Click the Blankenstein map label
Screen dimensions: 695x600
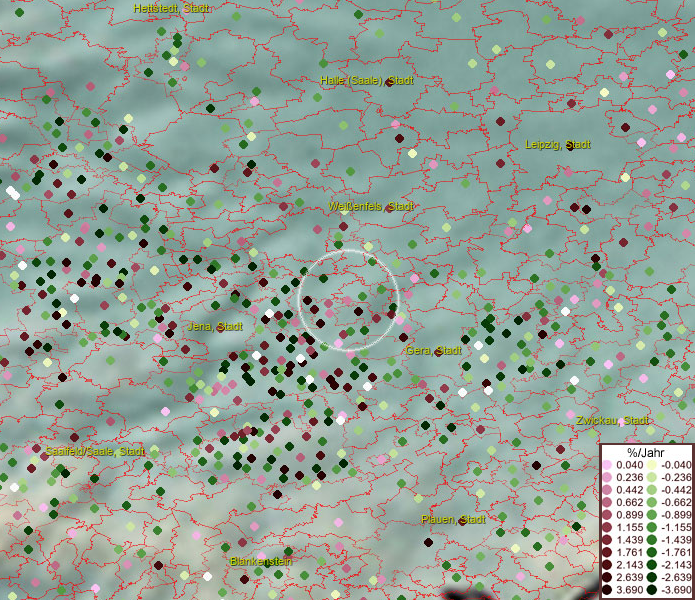tap(261, 561)
